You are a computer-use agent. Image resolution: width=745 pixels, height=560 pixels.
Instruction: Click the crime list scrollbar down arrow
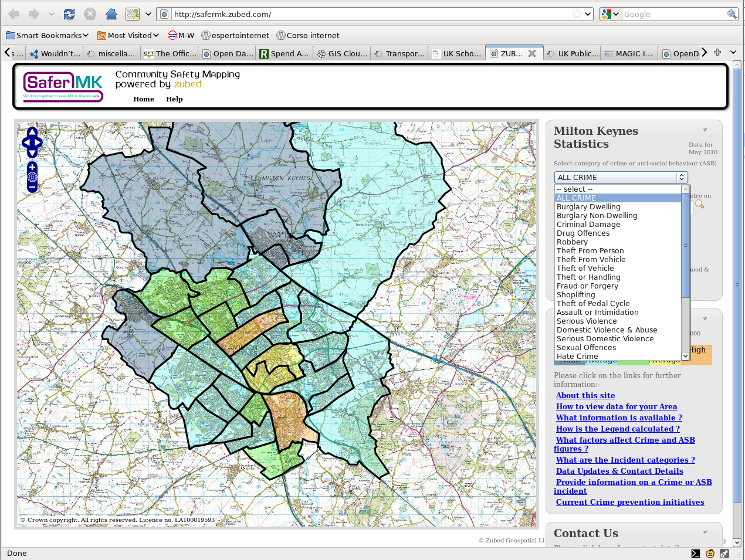pos(685,357)
